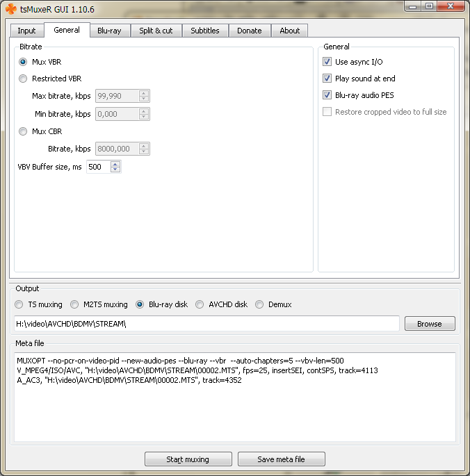
Task: Browse for an output folder
Action: pos(430,324)
